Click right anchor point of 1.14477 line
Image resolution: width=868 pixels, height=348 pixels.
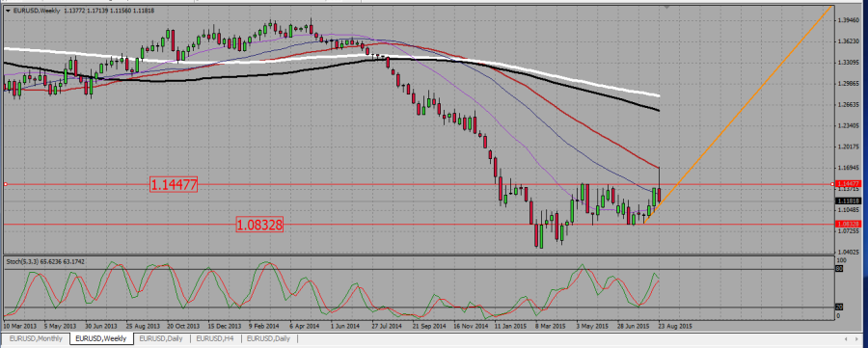833,184
